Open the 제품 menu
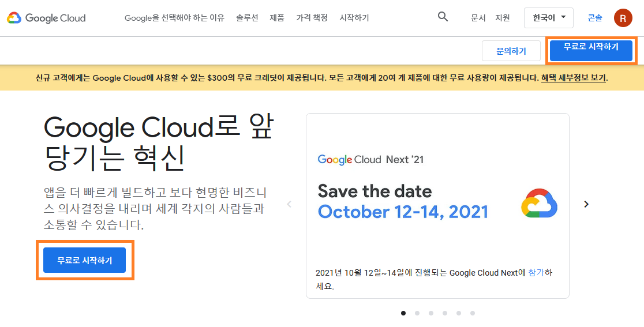 click(277, 18)
